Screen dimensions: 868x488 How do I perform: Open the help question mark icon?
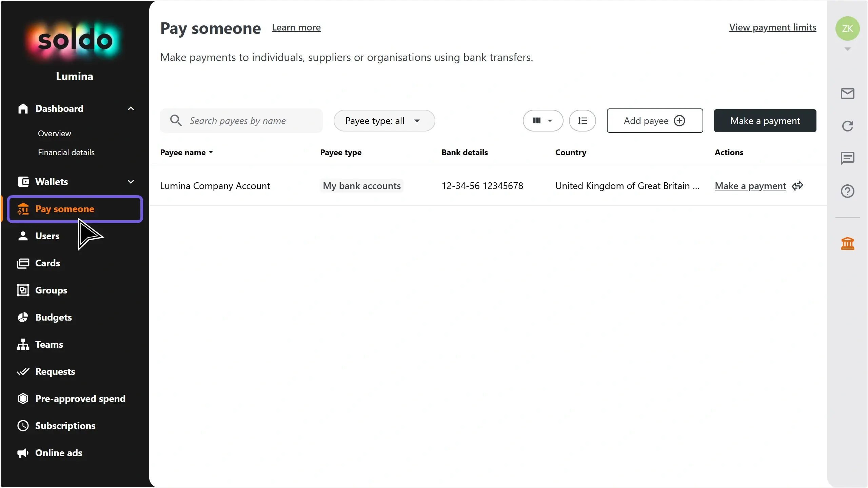847,191
